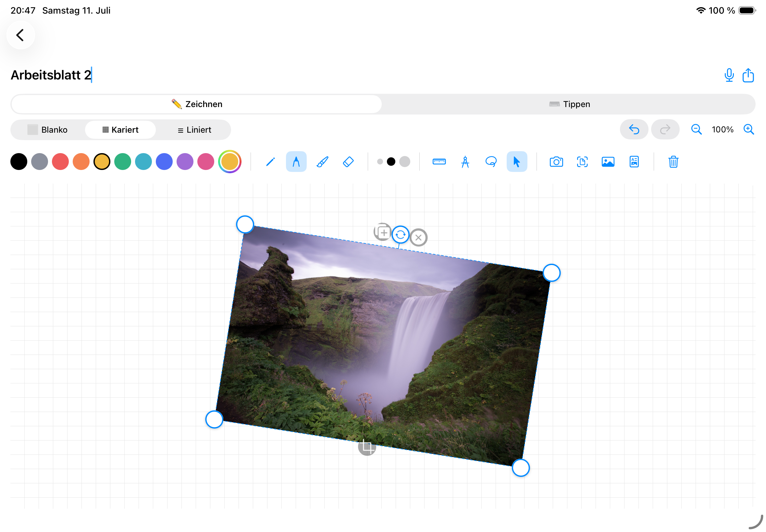Select the compass tool
This screenshot has height=532, width=766.
tap(465, 162)
